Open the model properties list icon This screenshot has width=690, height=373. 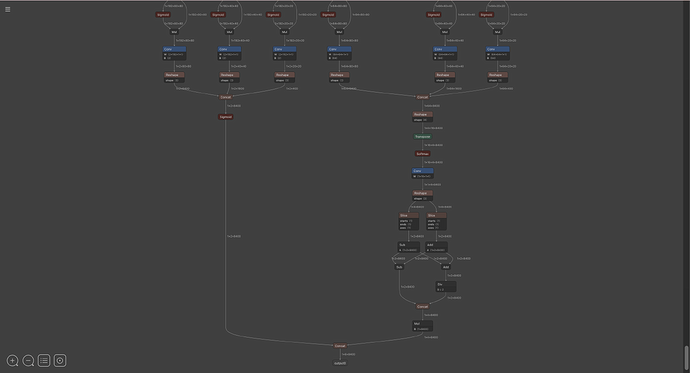tap(44, 361)
